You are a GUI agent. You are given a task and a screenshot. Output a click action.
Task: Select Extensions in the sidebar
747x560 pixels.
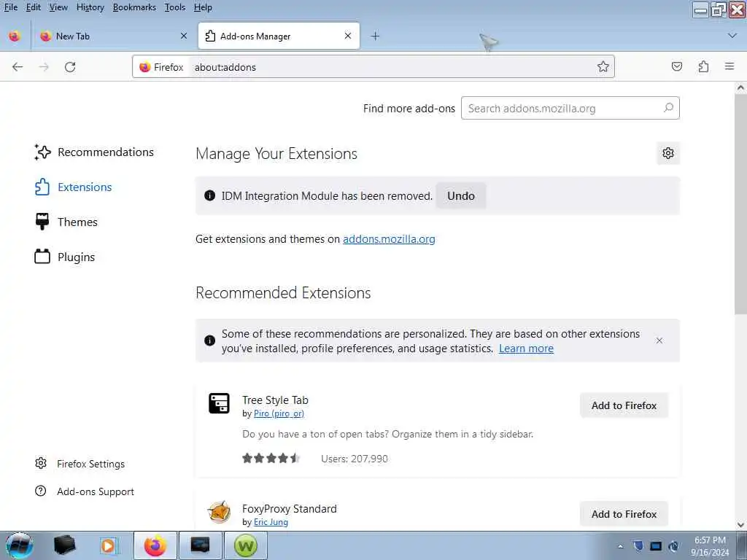pyautogui.click(x=73, y=187)
